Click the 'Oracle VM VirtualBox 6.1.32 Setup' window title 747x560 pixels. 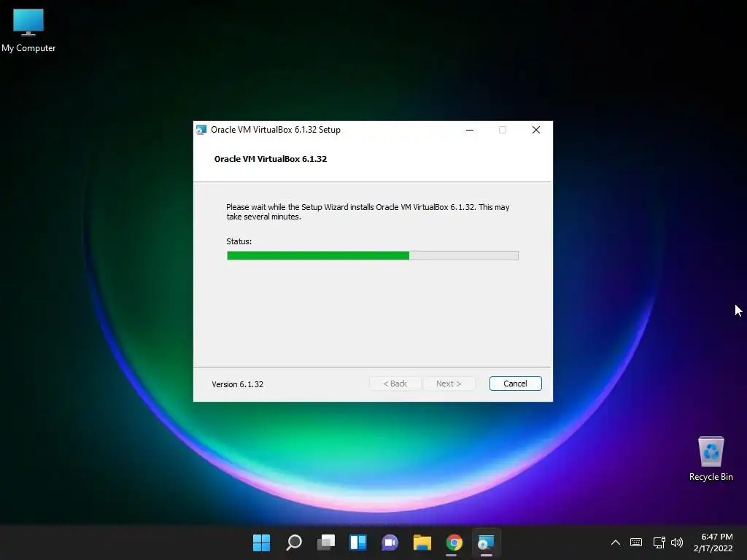tap(275, 130)
